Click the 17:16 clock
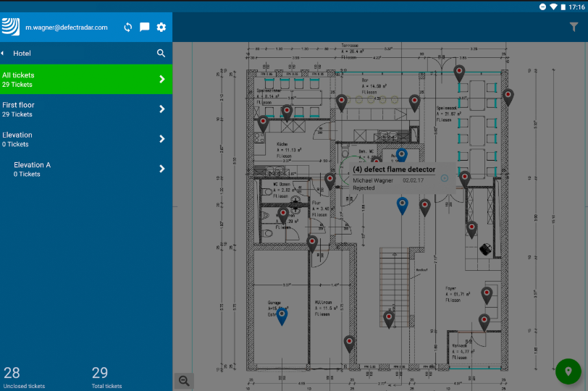 tap(576, 7)
